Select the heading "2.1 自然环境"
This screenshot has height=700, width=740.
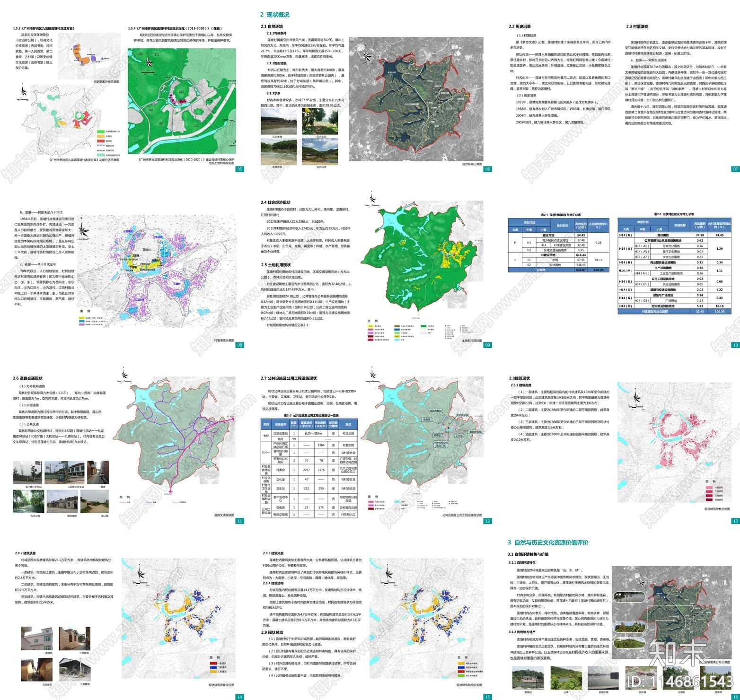click(272, 26)
